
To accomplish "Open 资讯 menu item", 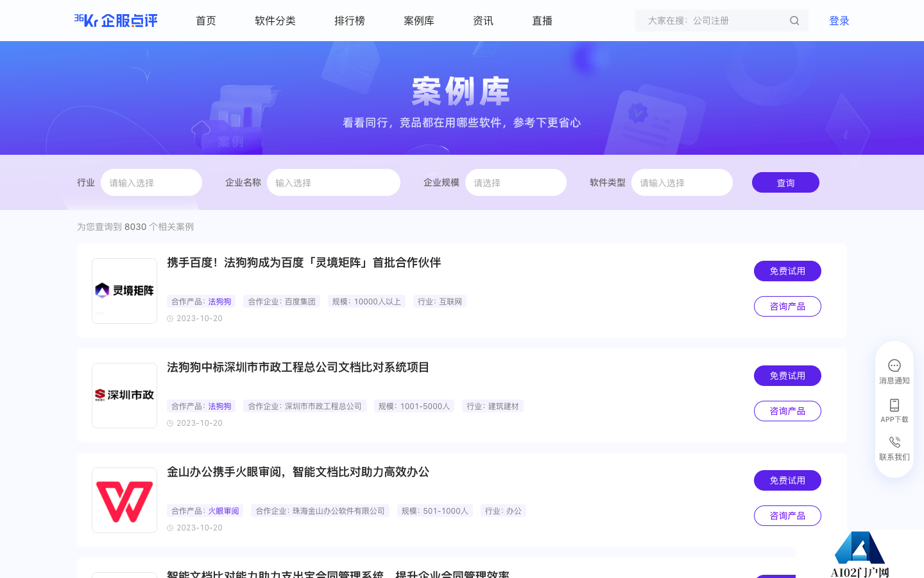I will 483,21.
